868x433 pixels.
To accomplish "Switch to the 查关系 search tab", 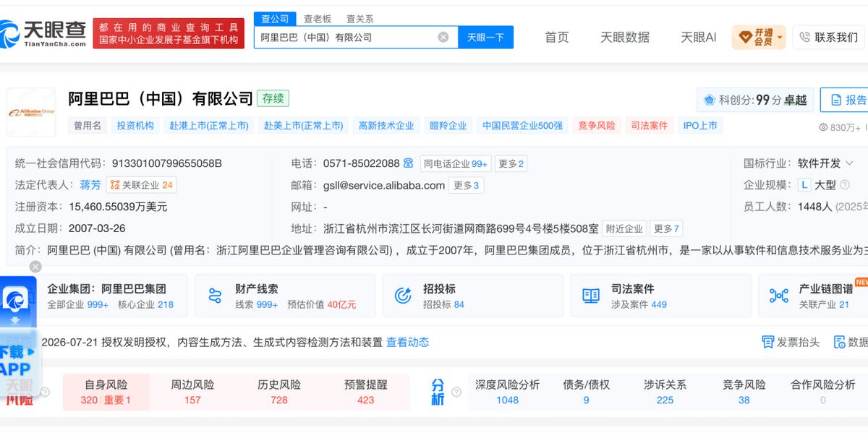I will (x=360, y=19).
